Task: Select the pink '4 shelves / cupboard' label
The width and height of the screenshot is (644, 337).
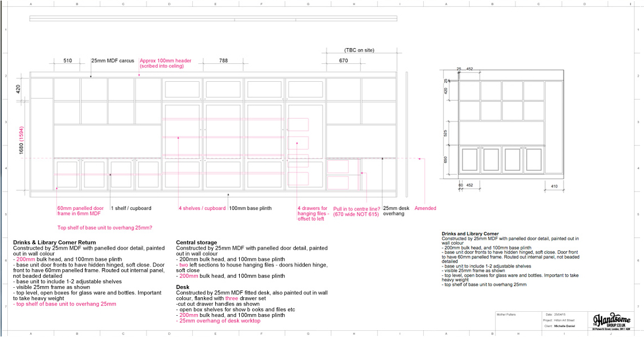Action: coord(202,208)
